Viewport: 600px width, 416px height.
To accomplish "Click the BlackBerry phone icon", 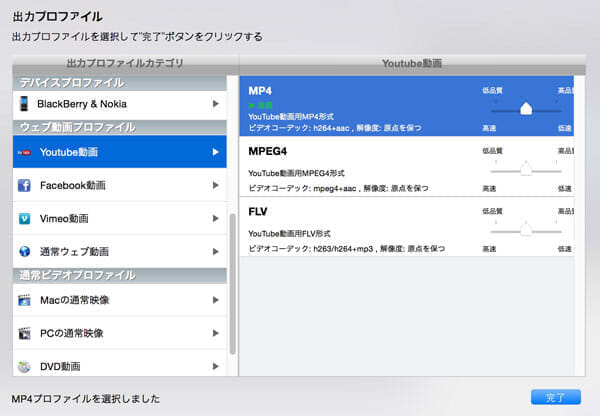I will point(24,104).
